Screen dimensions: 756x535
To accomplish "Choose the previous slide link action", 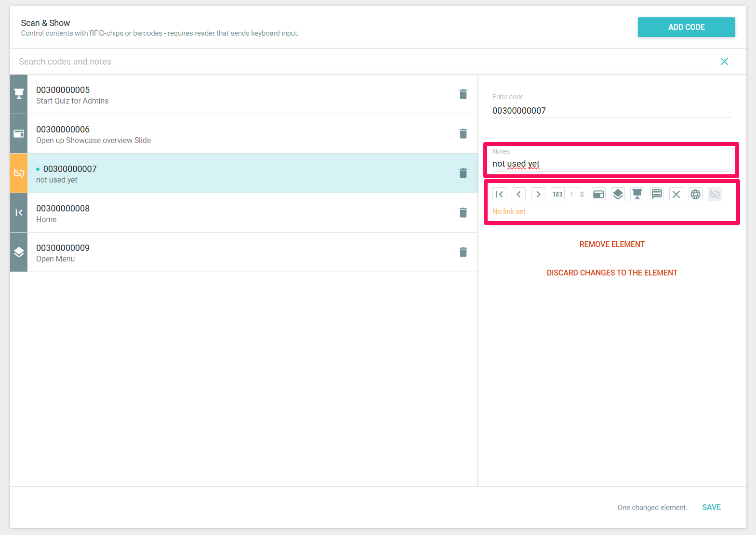I will [x=518, y=195].
